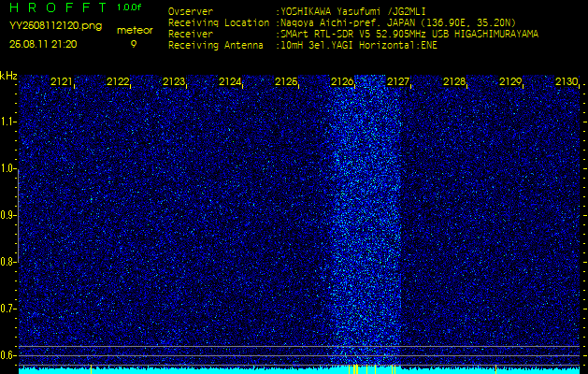The height and width of the screenshot is (374, 588).
Task: Click the 1.1 frequency axis label
Action: pos(7,122)
